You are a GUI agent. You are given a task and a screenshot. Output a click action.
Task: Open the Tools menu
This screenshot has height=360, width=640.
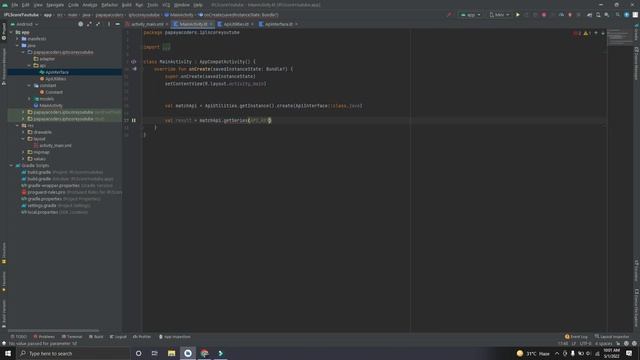(x=153, y=5)
